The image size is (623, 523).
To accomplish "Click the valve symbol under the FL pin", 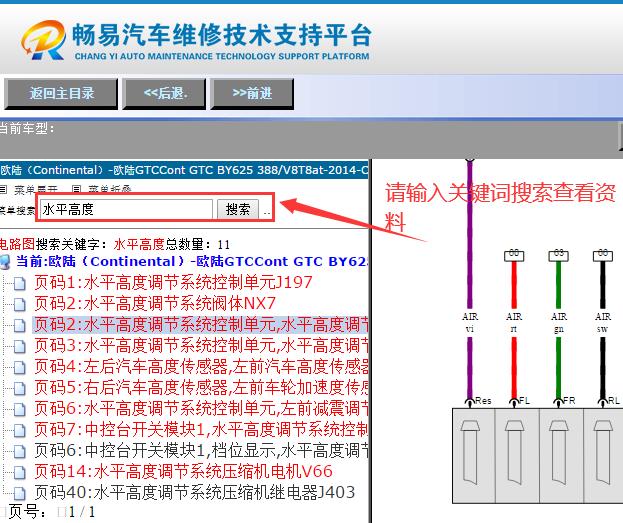I will point(515,452).
